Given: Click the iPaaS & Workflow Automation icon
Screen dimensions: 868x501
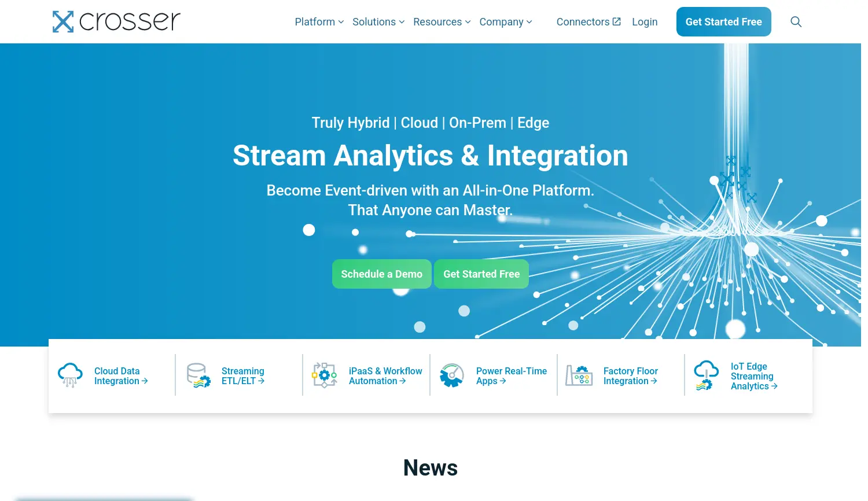Looking at the screenshot, I should pos(325,375).
